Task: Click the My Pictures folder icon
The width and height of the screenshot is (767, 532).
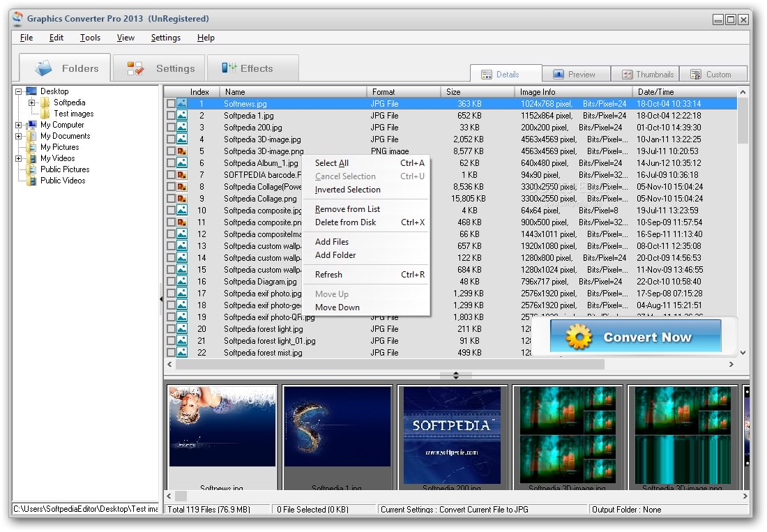Action: point(31,147)
